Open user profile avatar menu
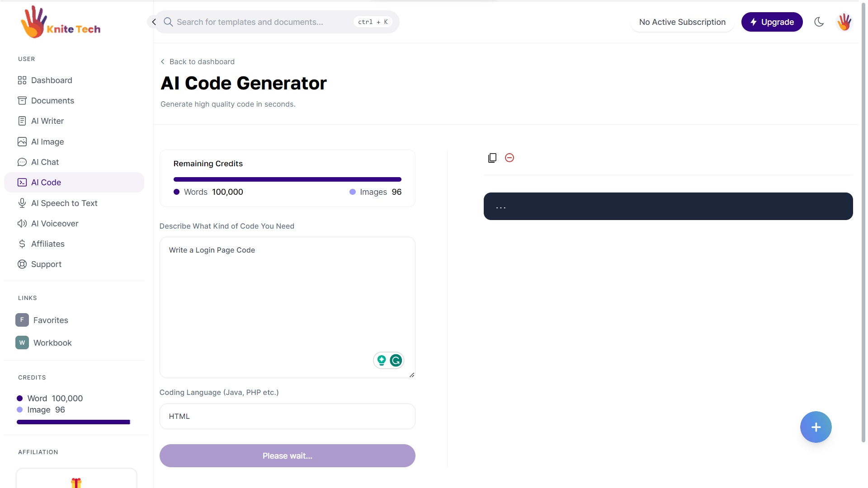868x488 pixels. [x=844, y=22]
